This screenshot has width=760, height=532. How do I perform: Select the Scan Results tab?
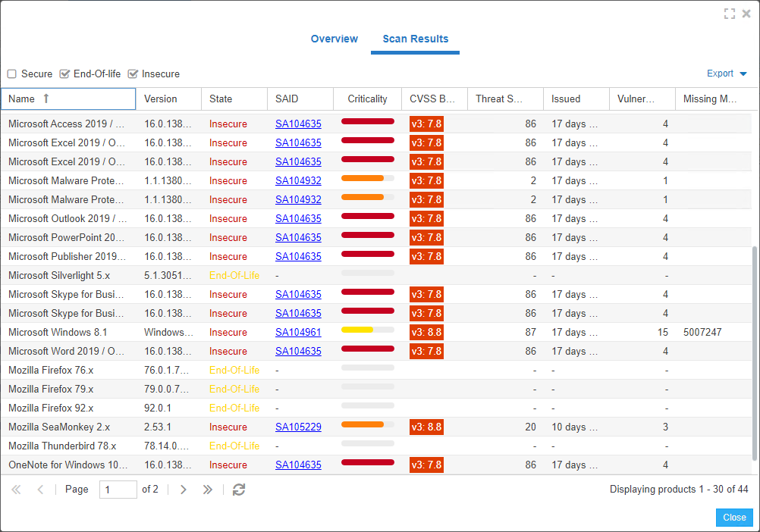click(x=415, y=39)
